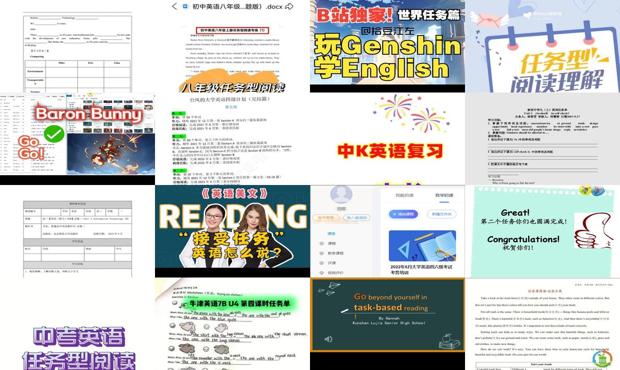This screenshot has height=370, width=620.
Task: Open the 牛津英语7B U4 第四课时任务单 thumbnail
Action: tap(232, 324)
